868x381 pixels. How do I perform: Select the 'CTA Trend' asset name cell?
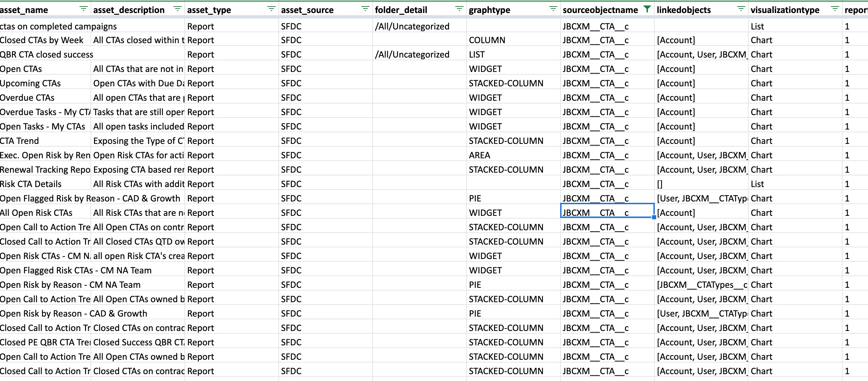tap(20, 141)
